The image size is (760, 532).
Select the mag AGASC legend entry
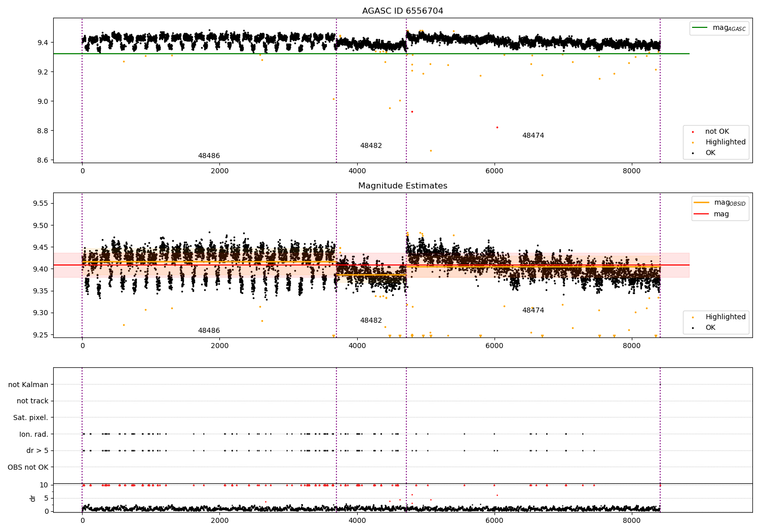(719, 28)
